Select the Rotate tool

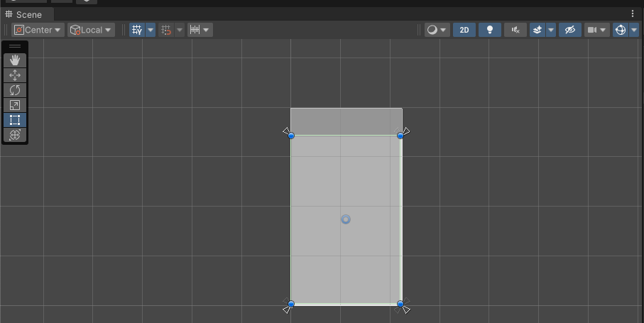click(15, 90)
